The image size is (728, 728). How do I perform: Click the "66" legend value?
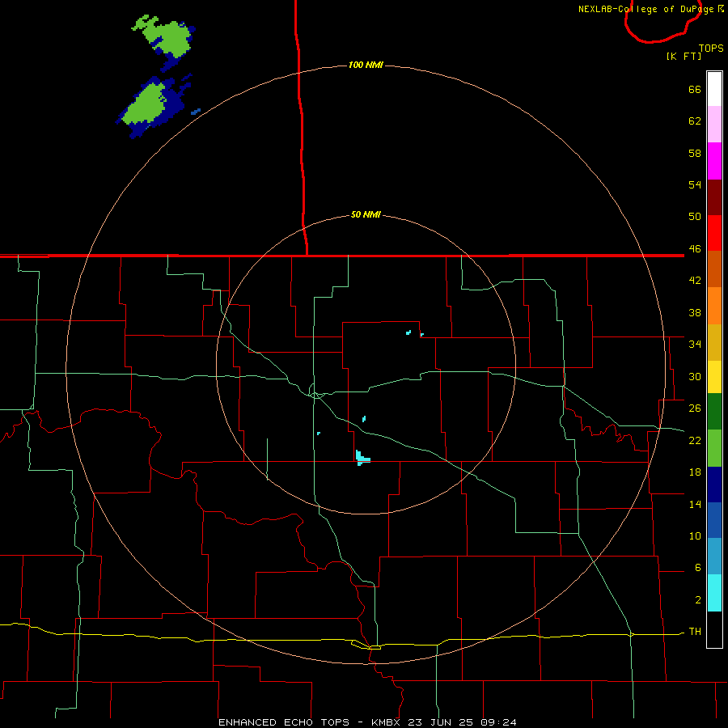click(x=695, y=89)
